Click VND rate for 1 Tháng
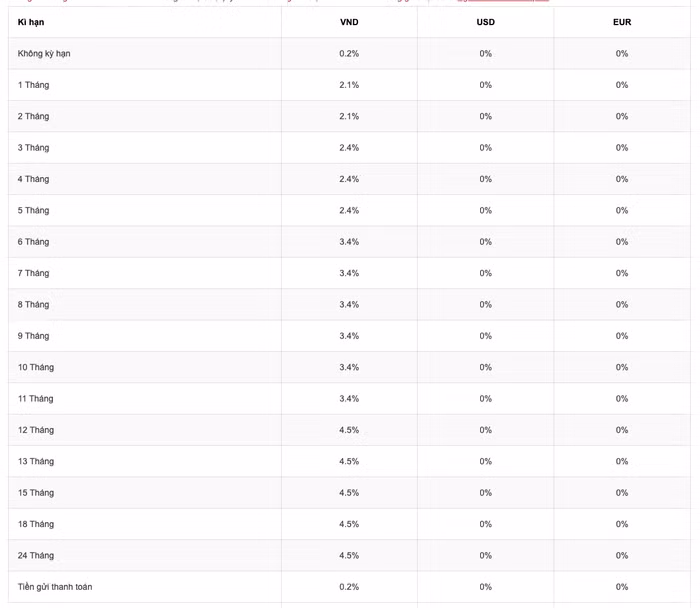The image size is (700, 610). [x=349, y=85]
